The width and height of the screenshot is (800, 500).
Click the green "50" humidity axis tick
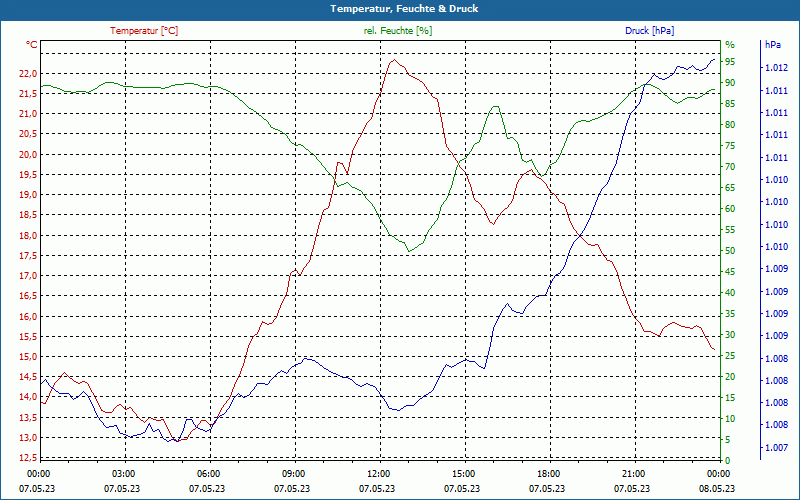(730, 251)
